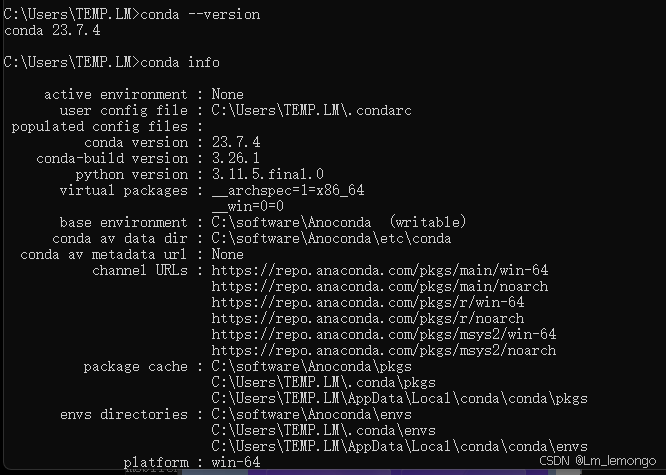
Task: Select the platform value win-64
Action: (x=236, y=462)
